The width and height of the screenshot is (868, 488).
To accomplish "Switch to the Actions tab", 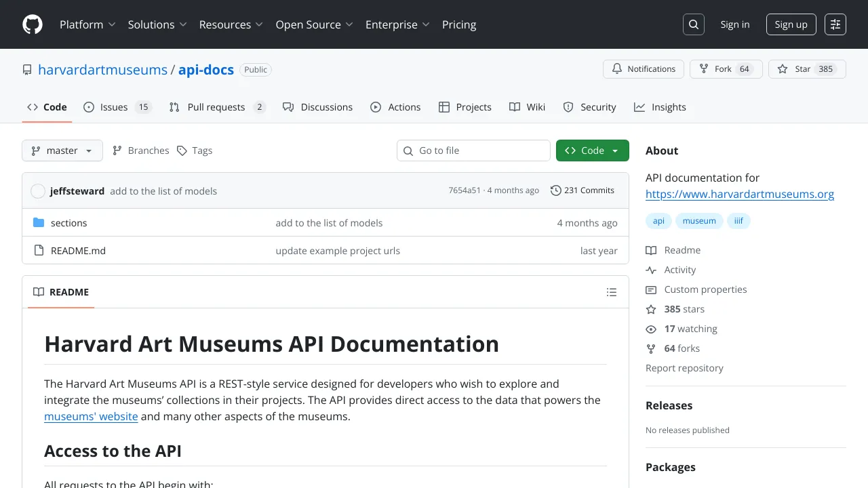I will pos(395,107).
